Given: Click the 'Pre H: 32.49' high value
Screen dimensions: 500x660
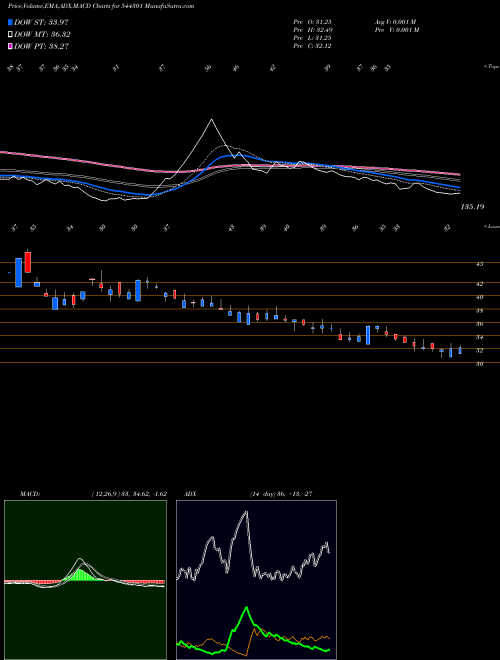Looking at the screenshot, I should (x=313, y=30).
